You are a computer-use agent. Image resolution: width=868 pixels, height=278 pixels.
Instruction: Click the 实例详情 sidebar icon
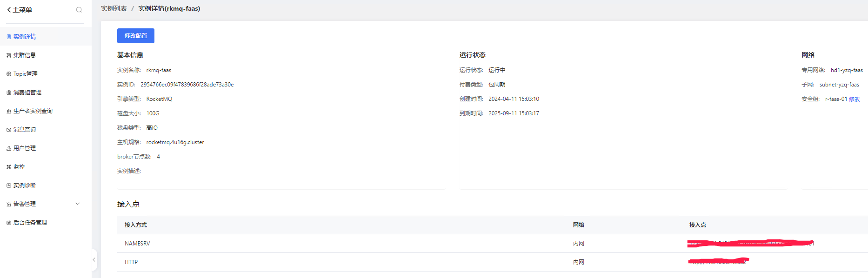[x=9, y=37]
